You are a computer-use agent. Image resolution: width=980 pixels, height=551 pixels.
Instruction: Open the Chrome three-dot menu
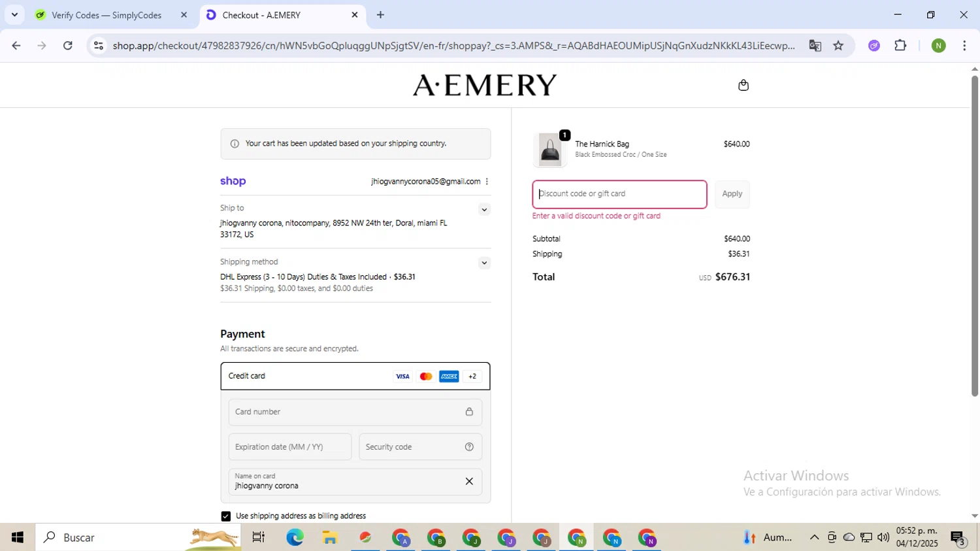click(x=964, y=46)
